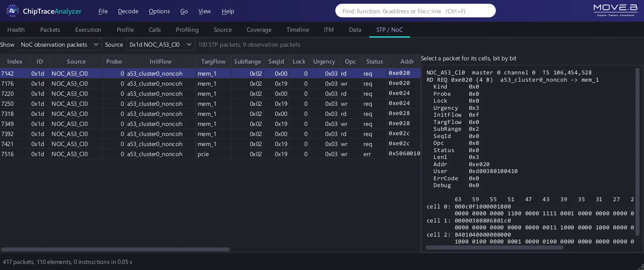Select packet row with index 7250
Image resolution: width=644 pixels, height=270 pixels.
(x=210, y=104)
